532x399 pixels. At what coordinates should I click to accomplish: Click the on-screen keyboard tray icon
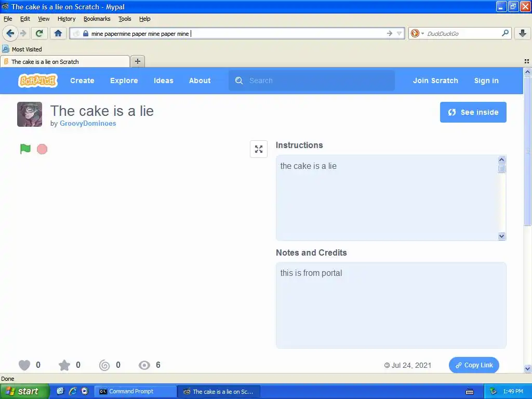[x=470, y=392]
